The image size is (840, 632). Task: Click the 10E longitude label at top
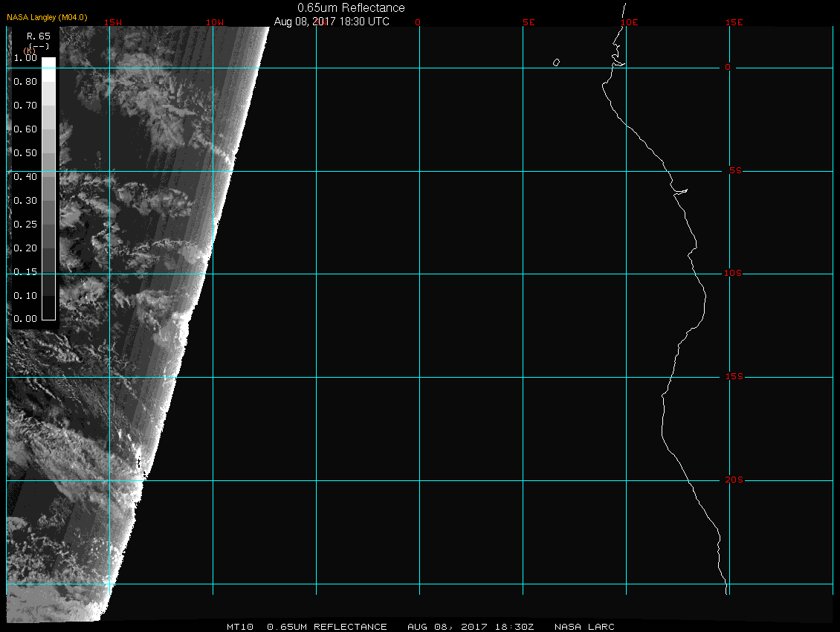[x=629, y=22]
